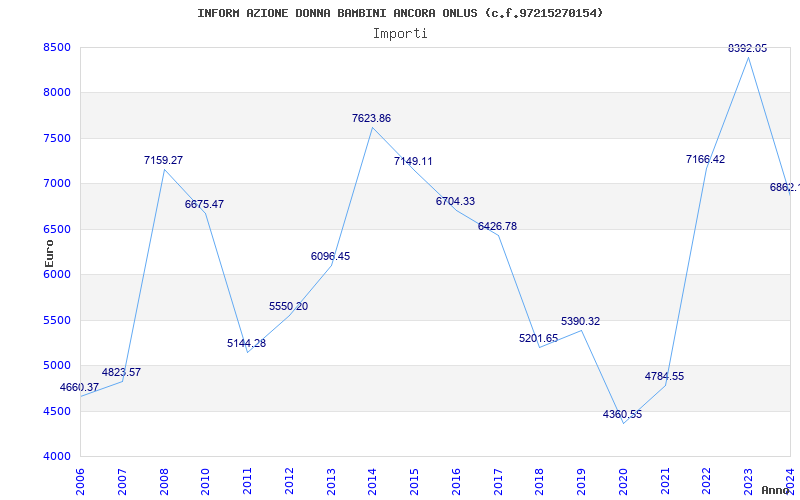Click the 2019 year label
Screen dimensions: 800x500
pyautogui.click(x=582, y=482)
